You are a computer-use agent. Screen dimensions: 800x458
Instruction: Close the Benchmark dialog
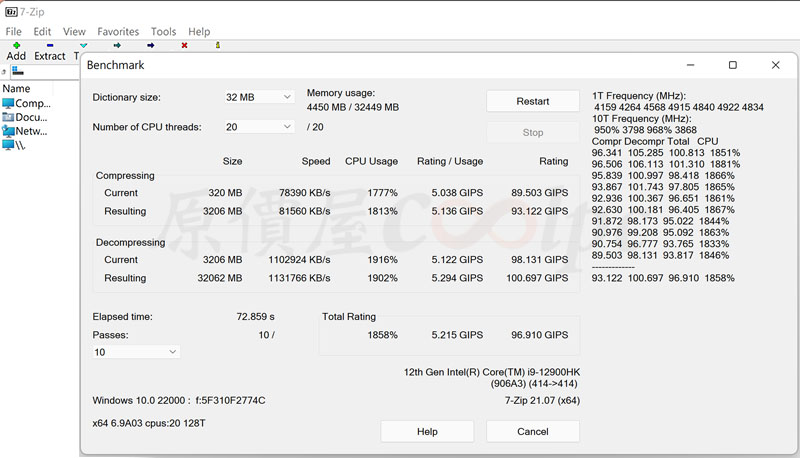pyautogui.click(x=776, y=65)
